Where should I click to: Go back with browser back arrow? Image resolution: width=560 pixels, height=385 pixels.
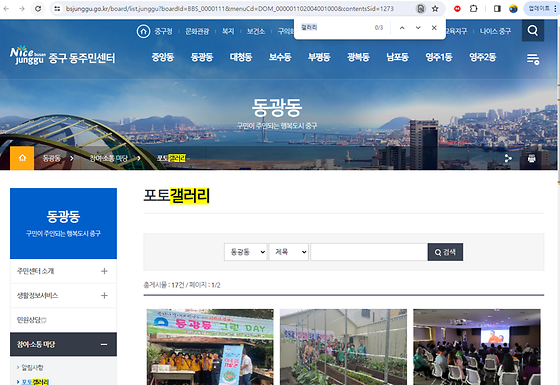tap(6, 9)
